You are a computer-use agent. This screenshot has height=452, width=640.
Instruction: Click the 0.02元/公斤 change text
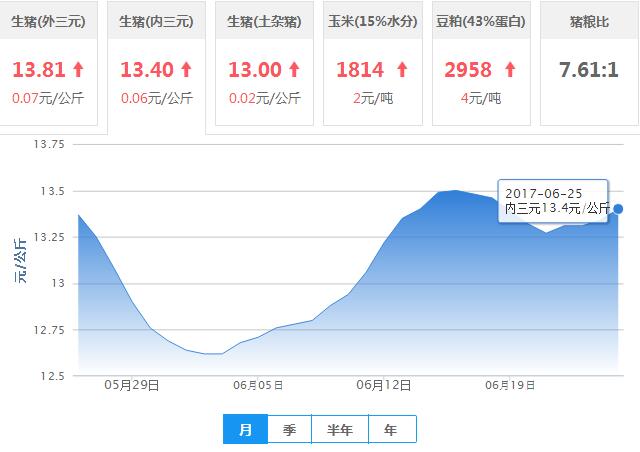264,98
